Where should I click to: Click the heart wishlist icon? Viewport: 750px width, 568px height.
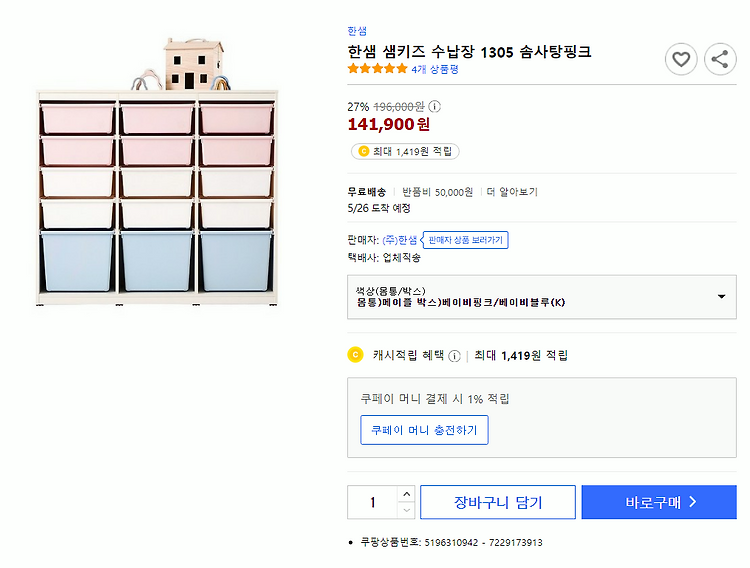681,60
